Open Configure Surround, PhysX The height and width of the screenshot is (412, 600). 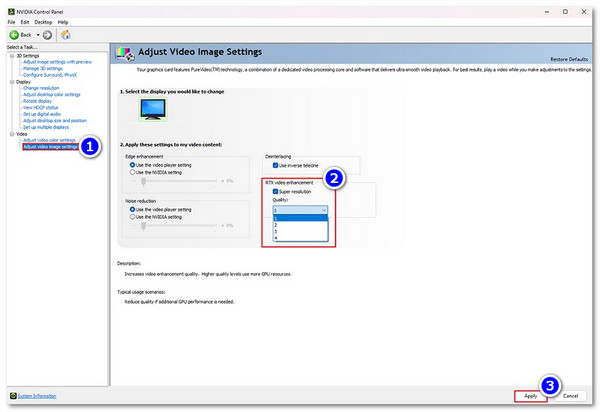click(x=50, y=75)
